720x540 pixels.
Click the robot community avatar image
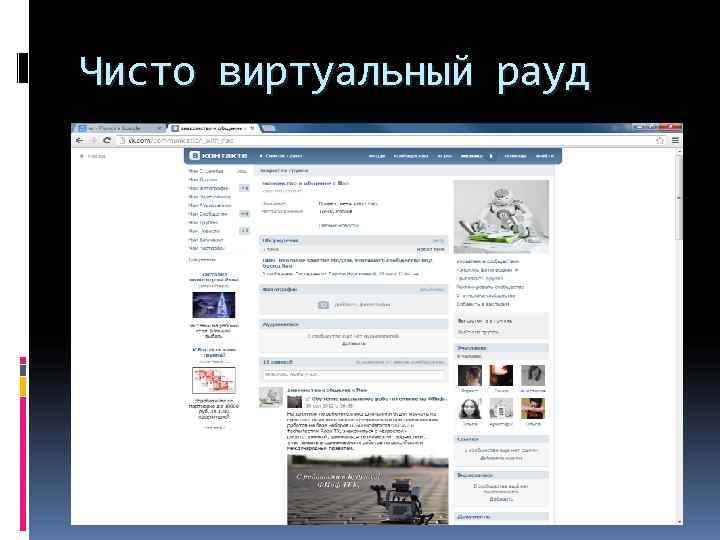[501, 217]
